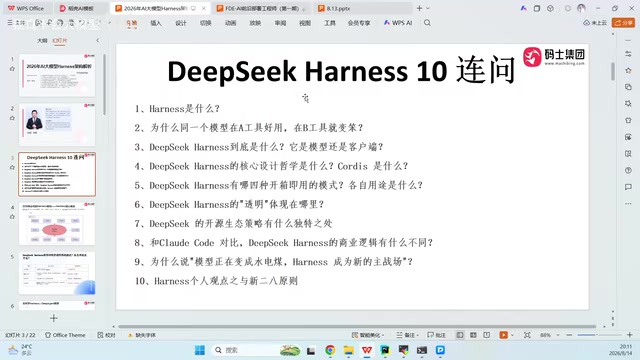Switch to the 幻灯片 slides view tab

(60, 40)
